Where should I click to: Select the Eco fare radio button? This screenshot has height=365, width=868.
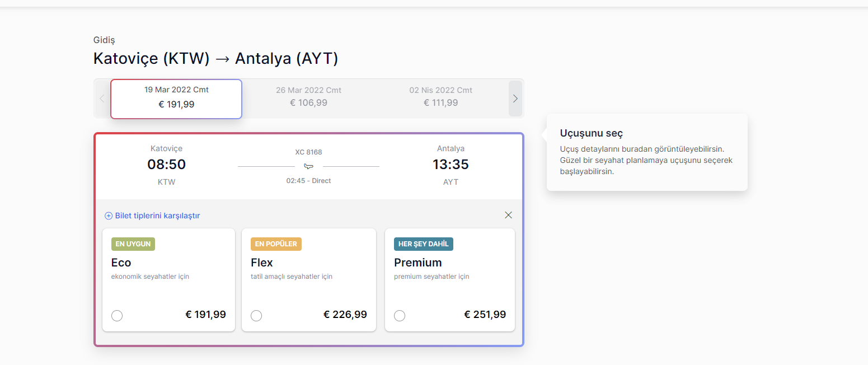(x=117, y=316)
